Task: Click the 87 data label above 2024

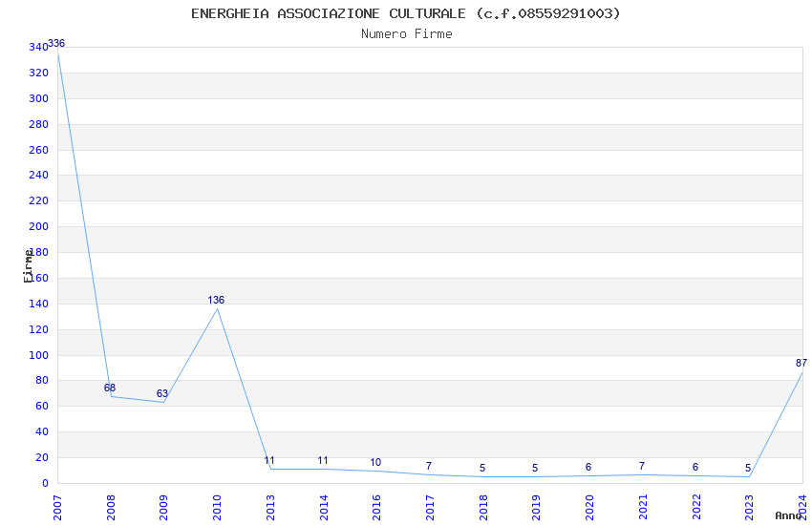Action: (x=801, y=363)
